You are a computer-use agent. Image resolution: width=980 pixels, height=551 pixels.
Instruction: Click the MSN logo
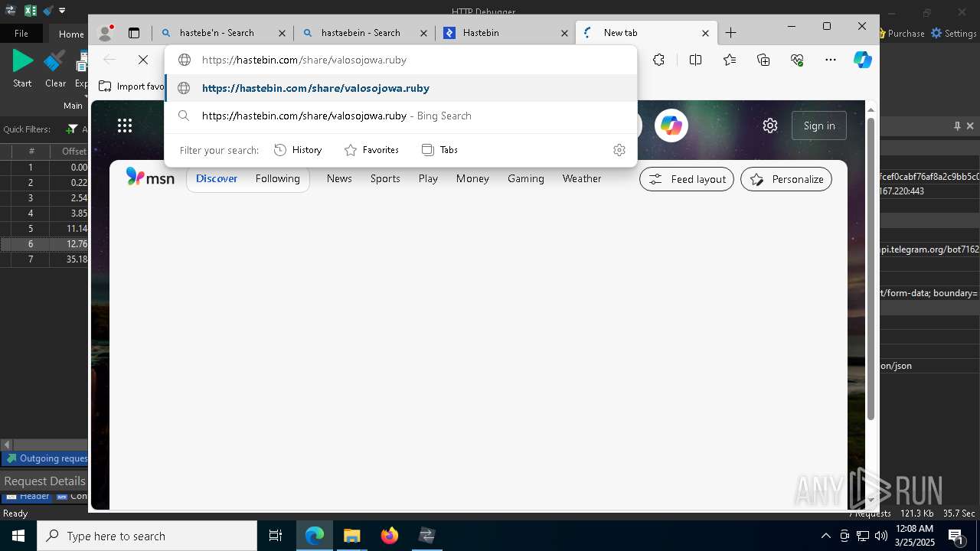pyautogui.click(x=150, y=178)
